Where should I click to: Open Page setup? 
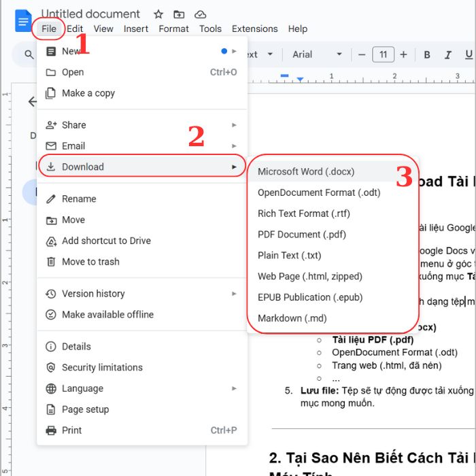(141, 409)
